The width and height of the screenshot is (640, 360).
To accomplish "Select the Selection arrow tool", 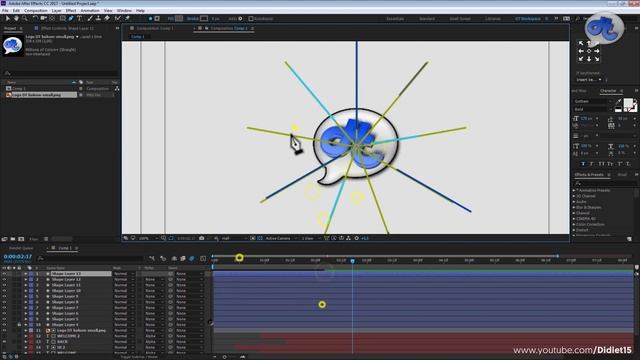I will 7,18.
